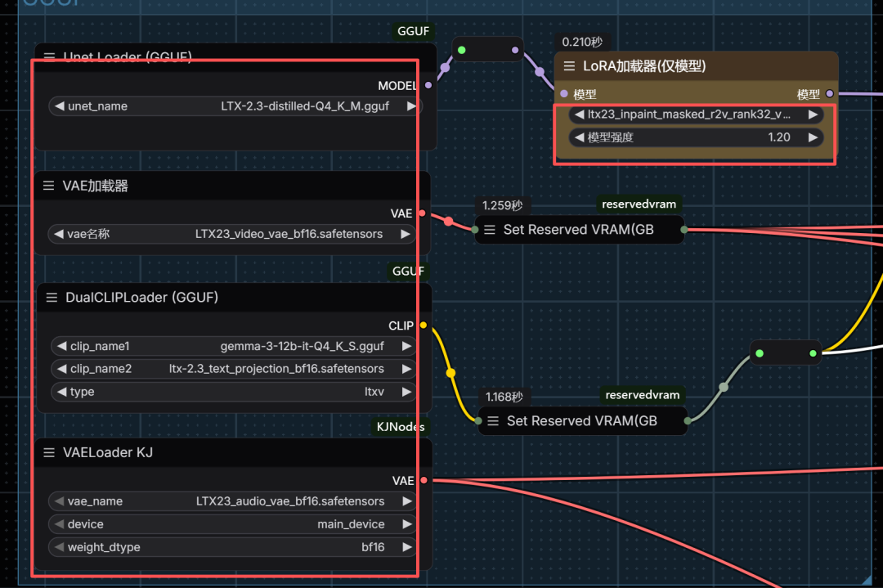Screen dimensions: 883x588
Task: Click input socket of lower Set Reserved VRAM
Action: [x=478, y=420]
